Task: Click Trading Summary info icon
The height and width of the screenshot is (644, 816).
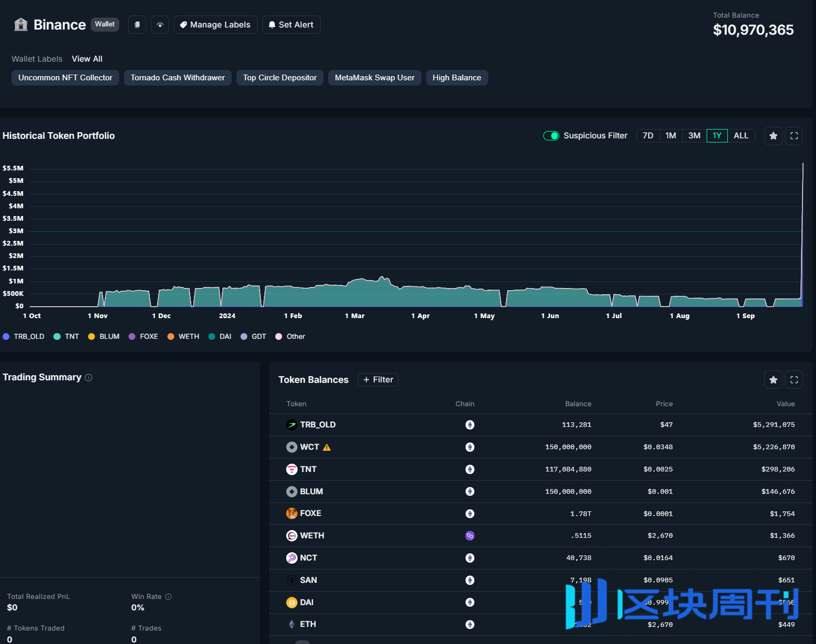Action: (x=89, y=378)
